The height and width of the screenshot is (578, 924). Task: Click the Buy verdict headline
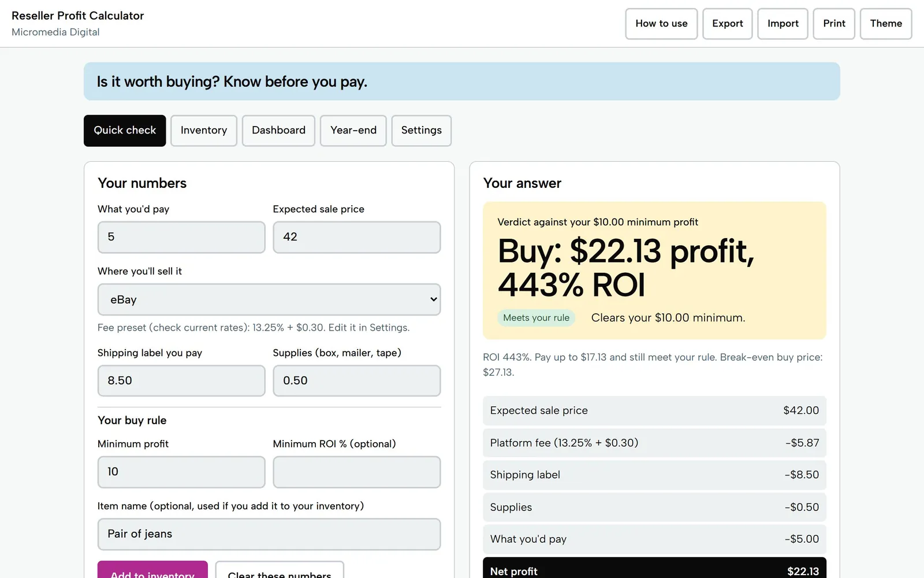pos(626,268)
